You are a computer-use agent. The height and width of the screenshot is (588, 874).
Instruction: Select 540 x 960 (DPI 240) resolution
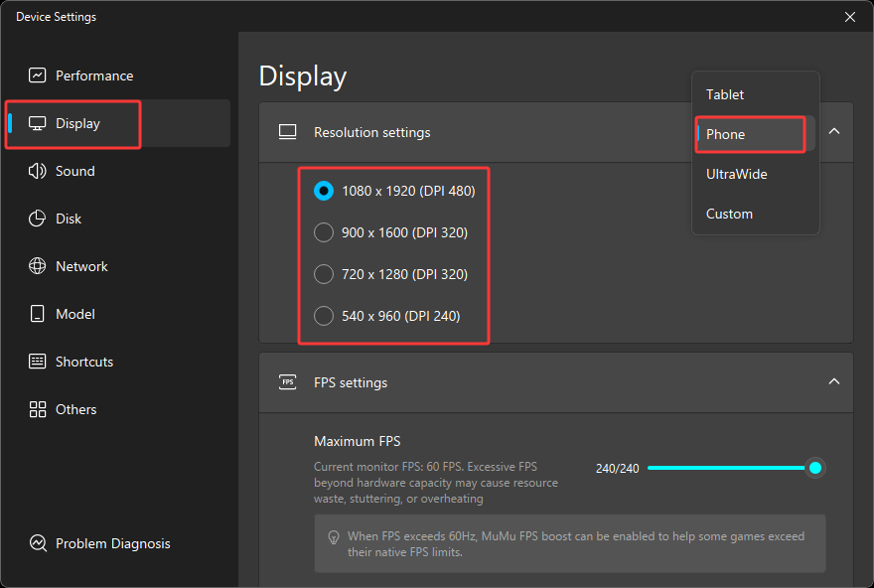pyautogui.click(x=324, y=316)
